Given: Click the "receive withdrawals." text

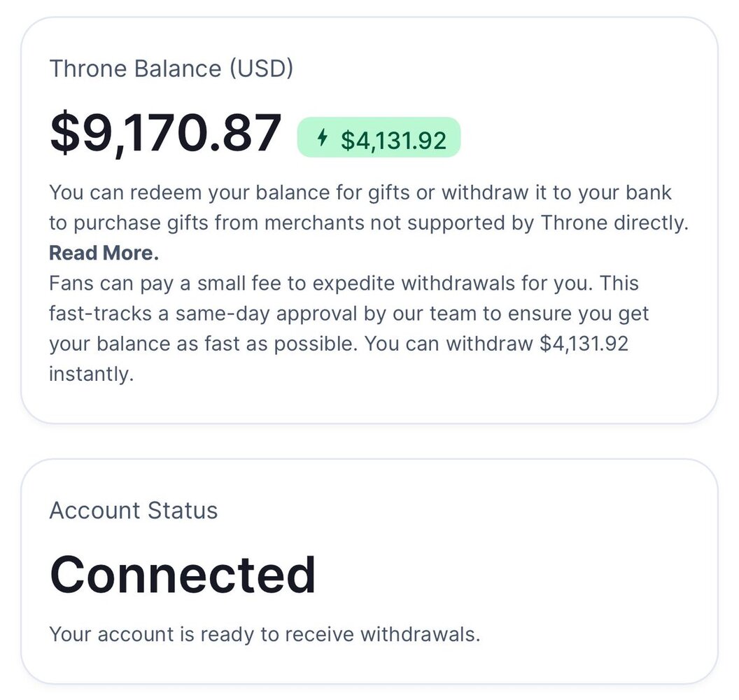Looking at the screenshot, I should (395, 635).
